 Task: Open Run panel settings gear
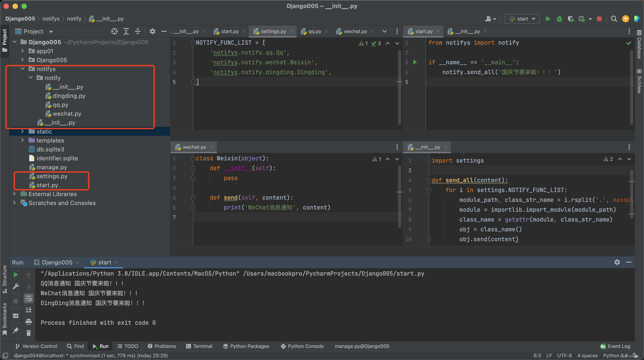617,262
